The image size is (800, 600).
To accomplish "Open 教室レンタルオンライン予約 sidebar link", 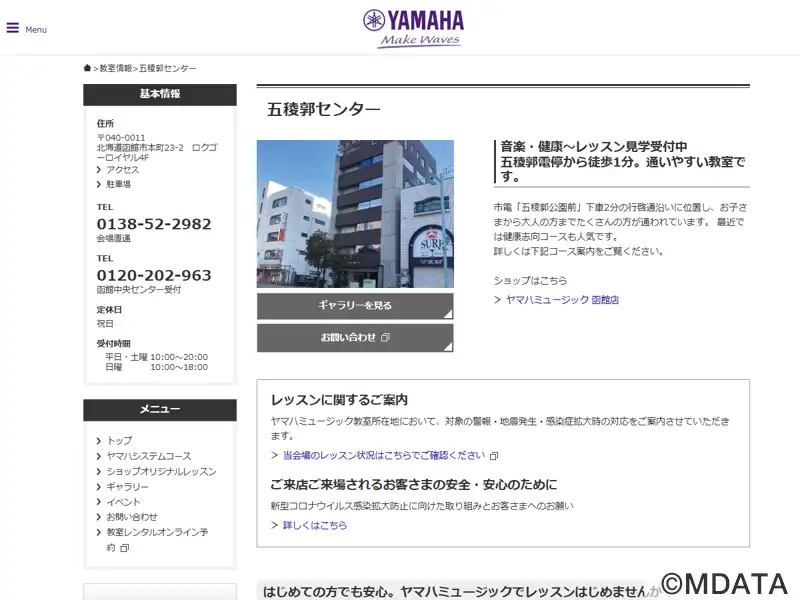I will pos(157,540).
